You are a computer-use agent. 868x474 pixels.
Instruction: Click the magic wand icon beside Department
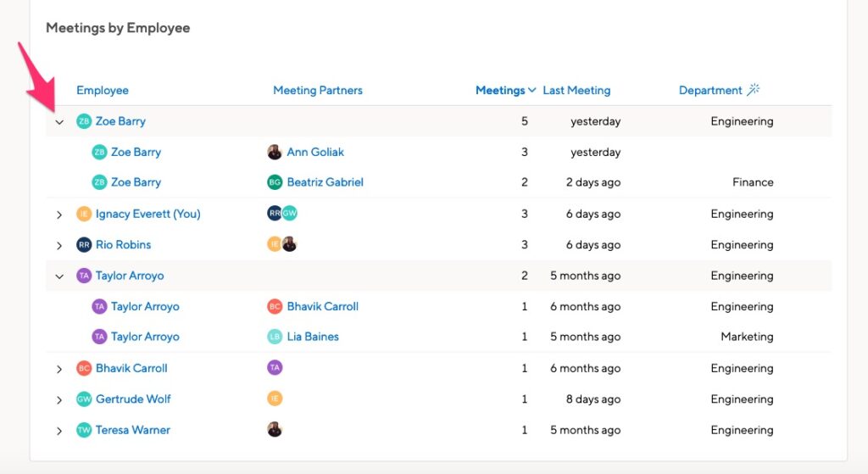pyautogui.click(x=754, y=90)
